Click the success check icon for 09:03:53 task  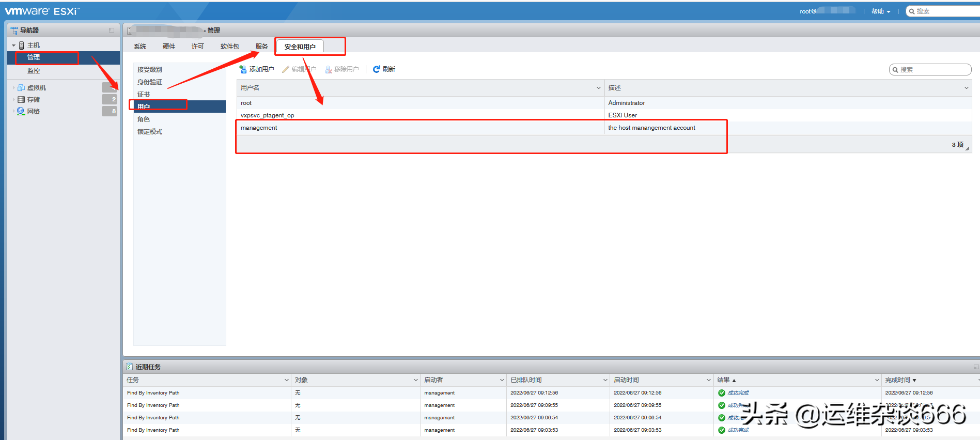pos(722,430)
